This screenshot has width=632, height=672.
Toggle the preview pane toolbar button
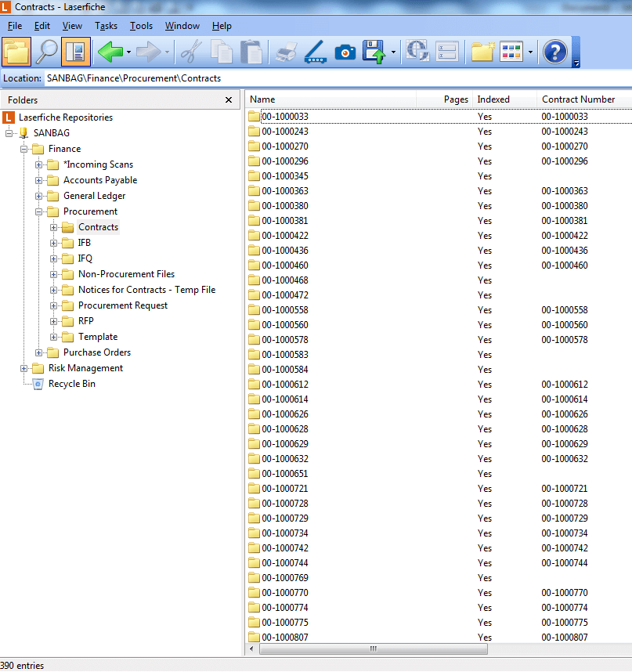pyautogui.click(x=76, y=52)
